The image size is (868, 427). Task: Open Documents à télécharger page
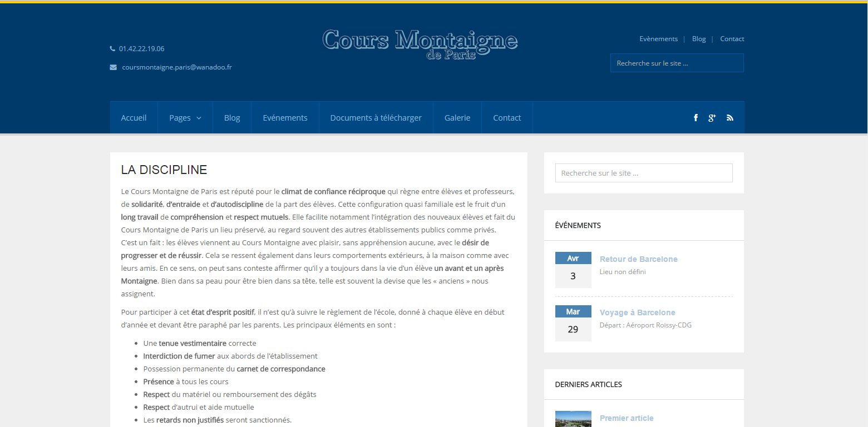click(x=376, y=118)
